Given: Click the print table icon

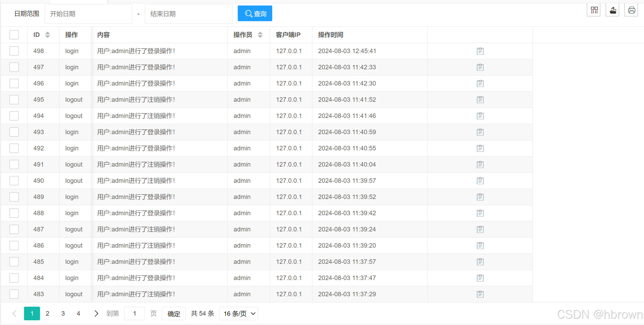Looking at the screenshot, I should [x=632, y=10].
